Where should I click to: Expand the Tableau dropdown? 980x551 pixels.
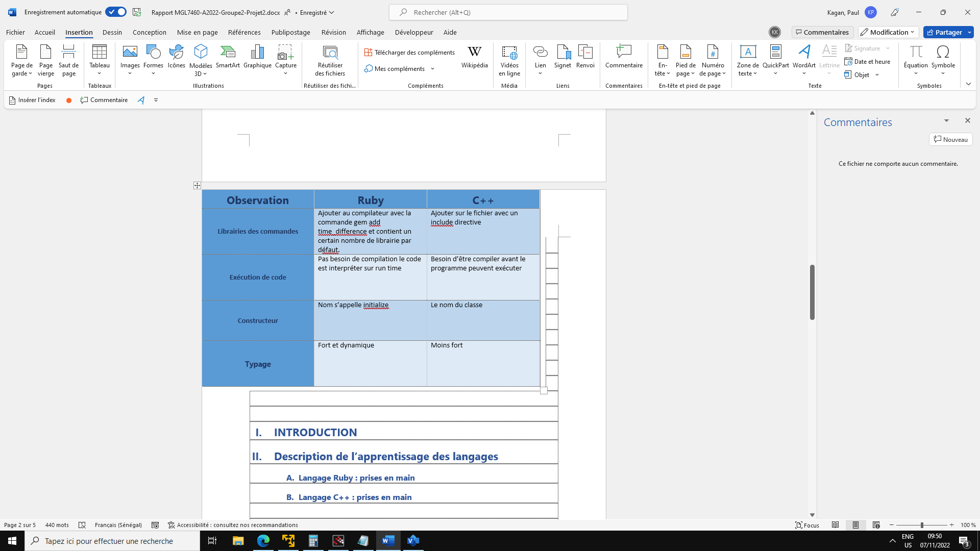click(x=99, y=73)
